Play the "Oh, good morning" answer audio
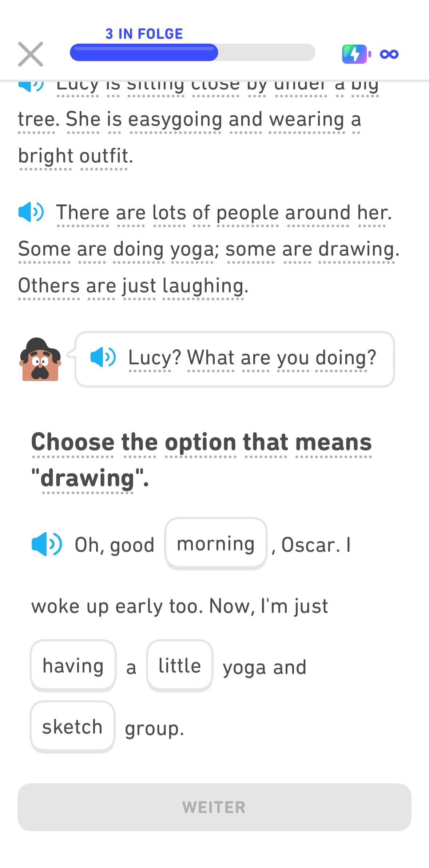The image size is (429, 868). [47, 544]
